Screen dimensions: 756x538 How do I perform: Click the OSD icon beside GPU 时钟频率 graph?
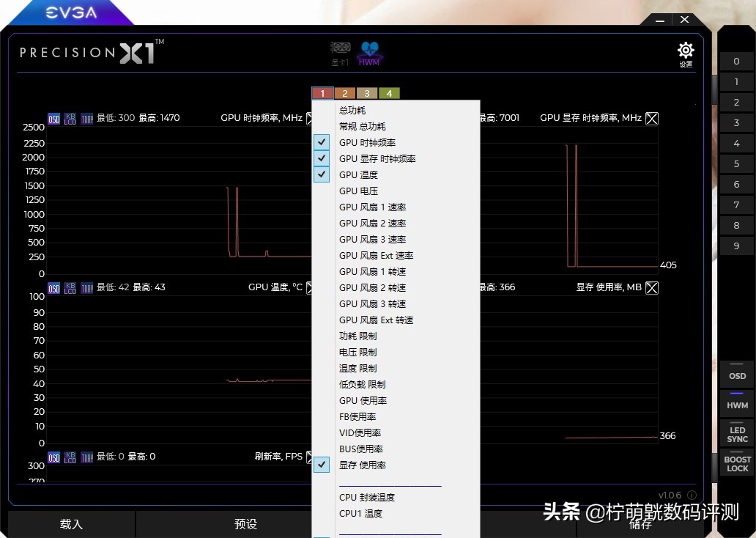coord(53,118)
